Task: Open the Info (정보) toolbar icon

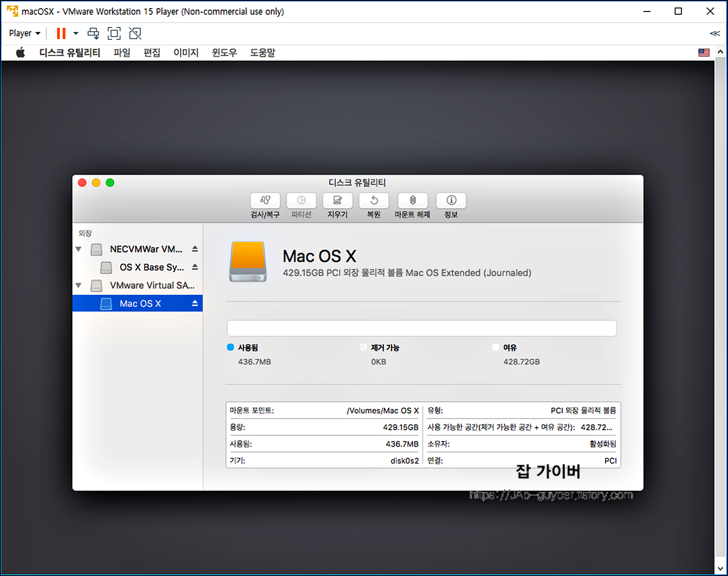Action: click(x=451, y=200)
